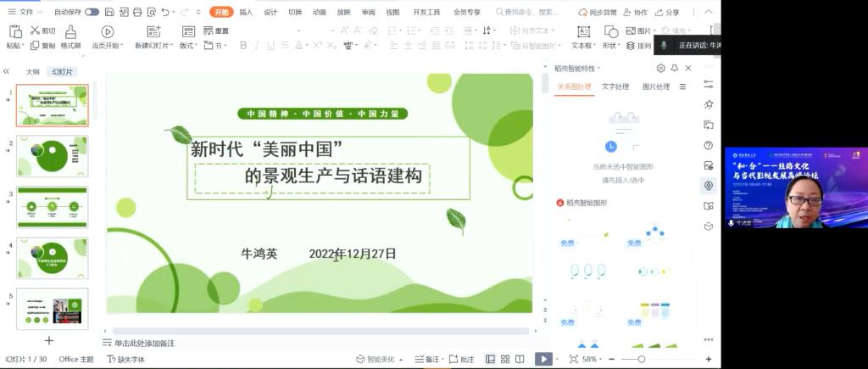Click the Undo arrow icon

click(x=164, y=13)
